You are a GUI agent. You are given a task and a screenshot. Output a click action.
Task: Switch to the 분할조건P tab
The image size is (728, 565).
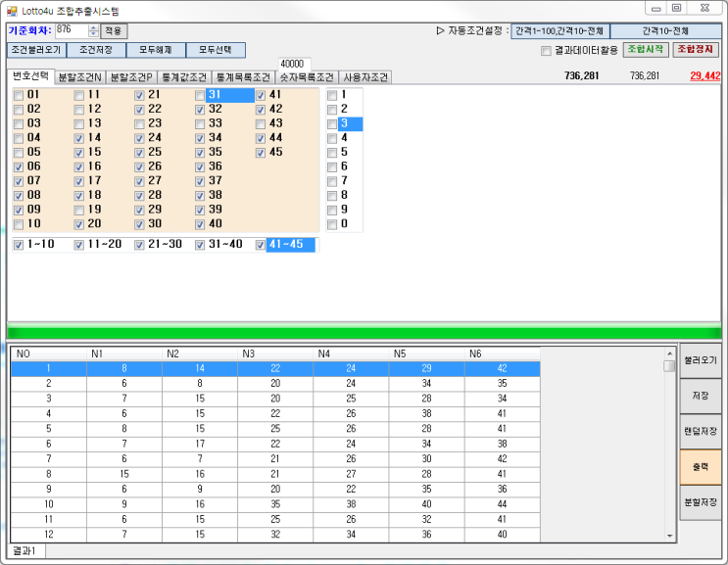click(131, 77)
